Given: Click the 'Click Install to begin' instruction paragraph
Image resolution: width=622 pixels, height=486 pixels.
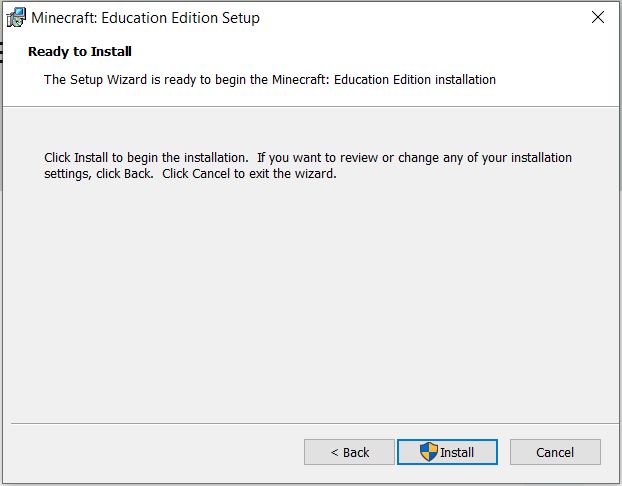Looking at the screenshot, I should [x=308, y=165].
